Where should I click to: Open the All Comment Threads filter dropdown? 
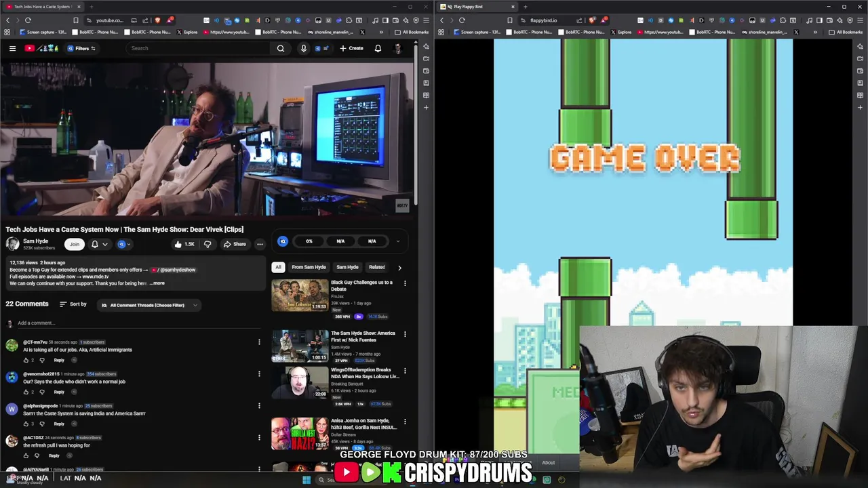[149, 305]
